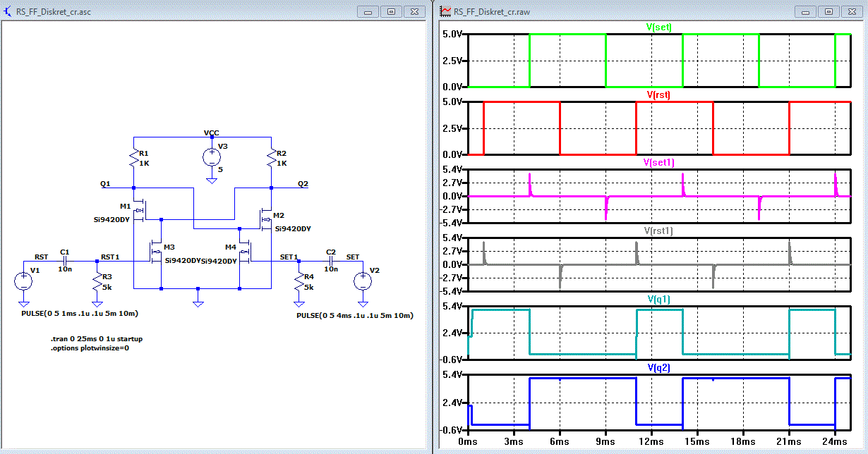Select the V1 pulse source symbol
The height and width of the screenshot is (454, 868).
23,282
